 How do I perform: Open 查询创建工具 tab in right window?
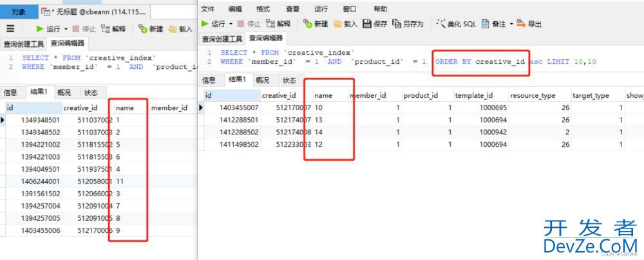pos(222,39)
